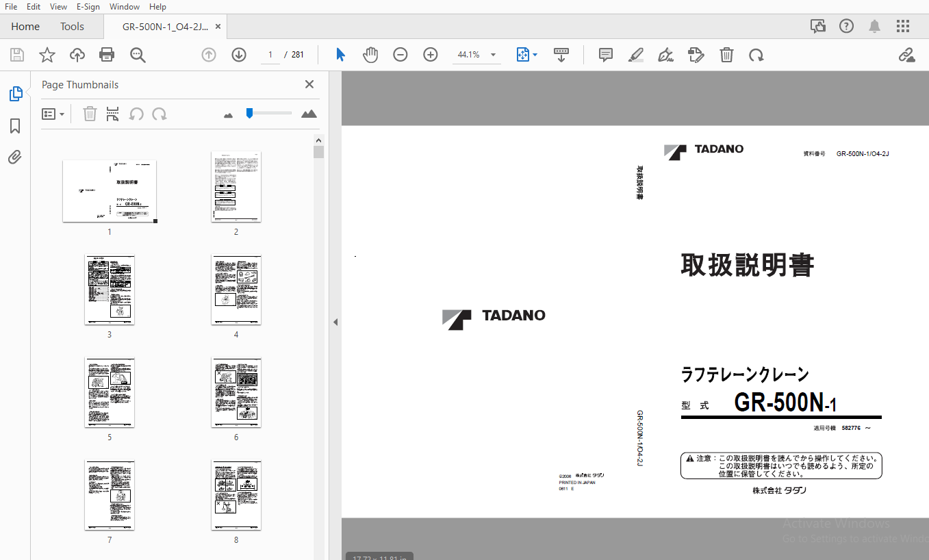Open the Window menu
The width and height of the screenshot is (929, 560).
coord(125,6)
